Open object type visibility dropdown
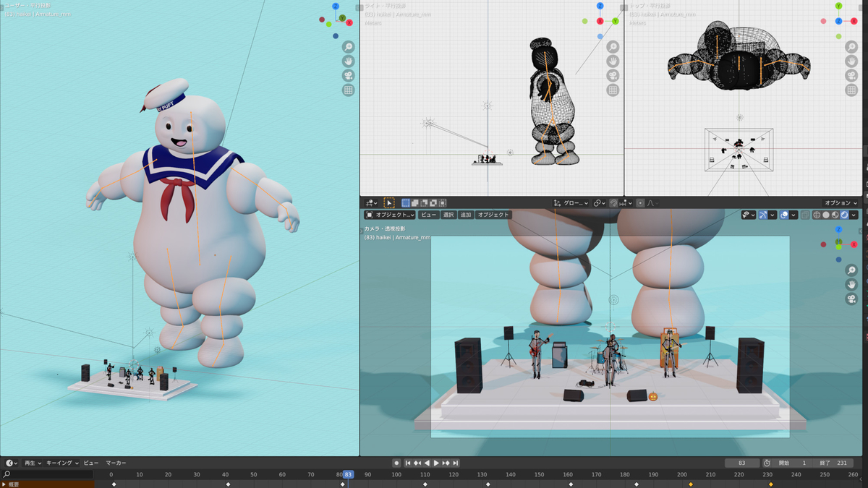This screenshot has height=488, width=868. click(749, 215)
